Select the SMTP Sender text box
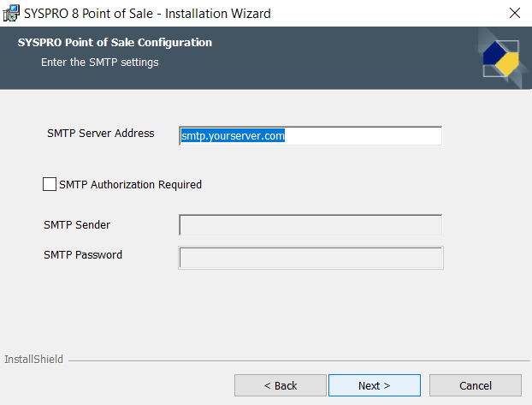 point(310,225)
